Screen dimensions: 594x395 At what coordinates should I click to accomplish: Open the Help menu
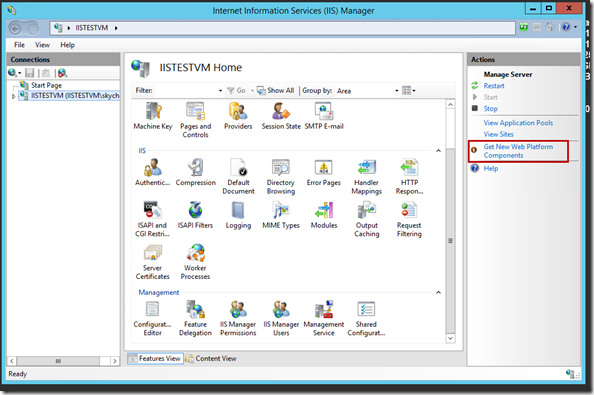tap(67, 45)
